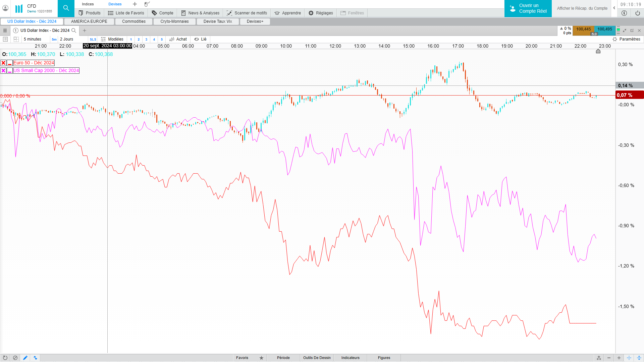This screenshot has width=644, height=362.
Task: Add a new chart tab with plus
Action: 85,31
